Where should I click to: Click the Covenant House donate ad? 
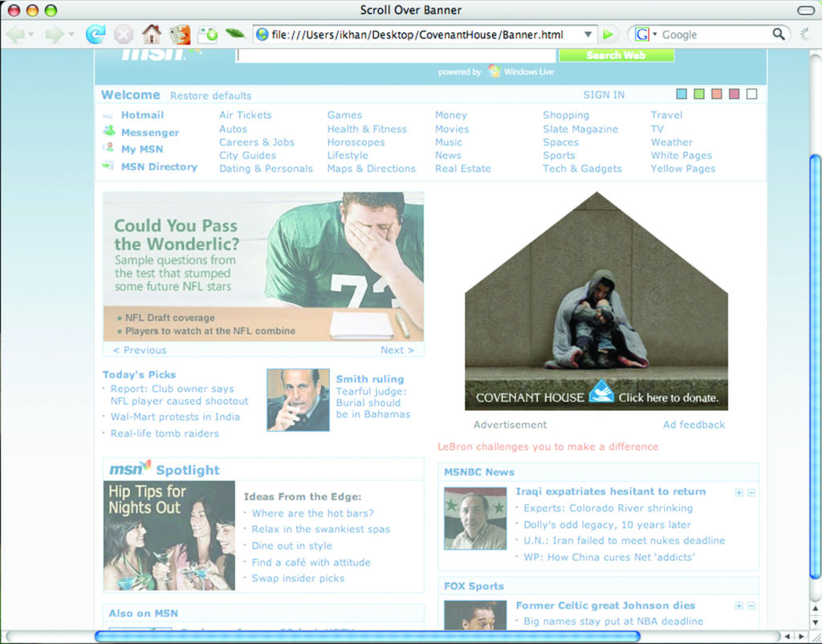pos(596,301)
